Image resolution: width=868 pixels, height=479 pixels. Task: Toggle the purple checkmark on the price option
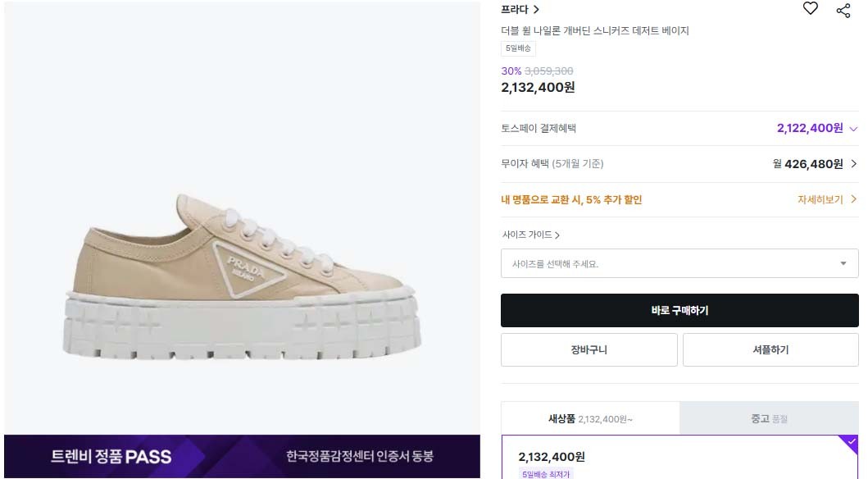[x=848, y=445]
